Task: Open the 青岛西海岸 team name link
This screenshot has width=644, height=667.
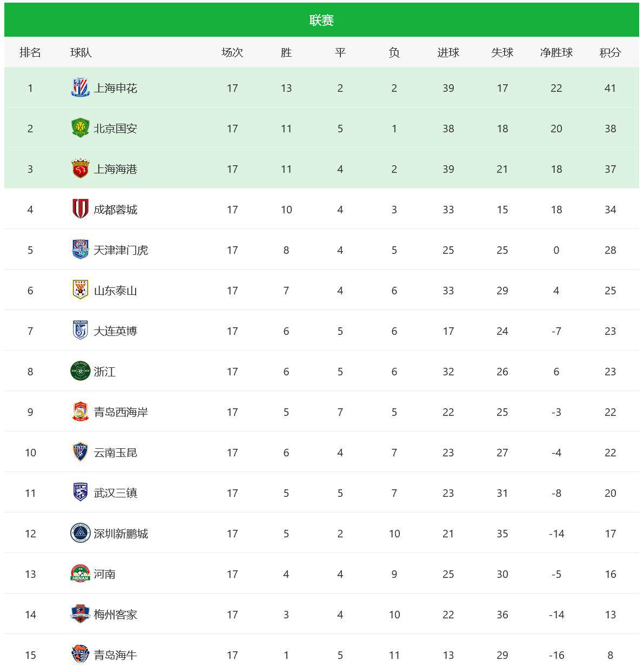Action: pyautogui.click(x=120, y=412)
